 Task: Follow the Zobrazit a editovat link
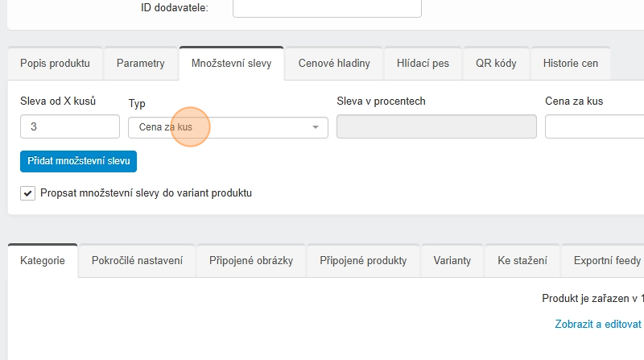tap(598, 325)
